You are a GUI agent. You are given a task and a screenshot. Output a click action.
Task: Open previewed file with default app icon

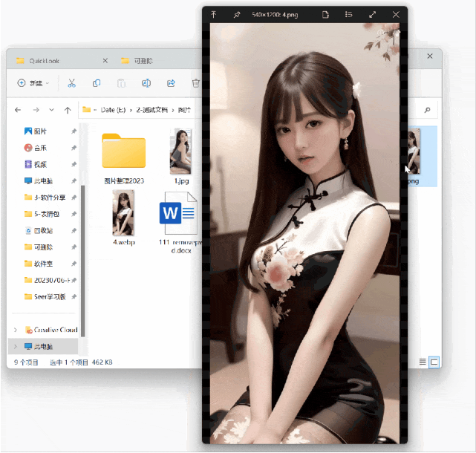pyautogui.click(x=325, y=15)
